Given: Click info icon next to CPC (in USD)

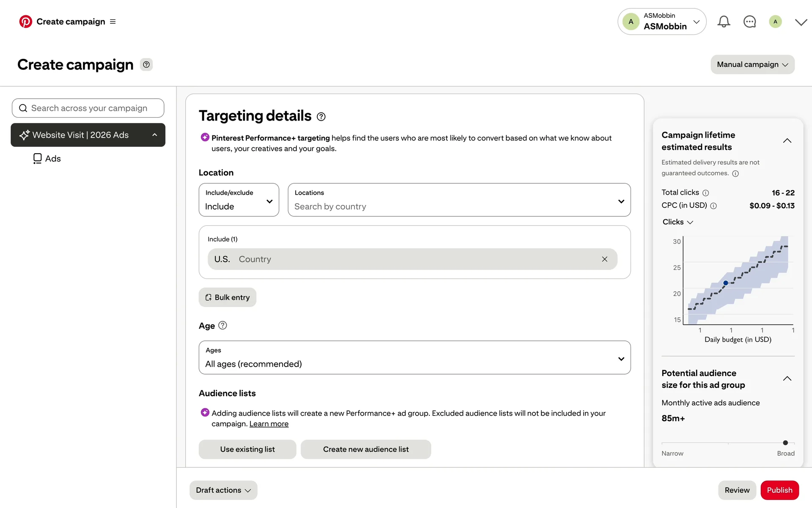Looking at the screenshot, I should [713, 206].
